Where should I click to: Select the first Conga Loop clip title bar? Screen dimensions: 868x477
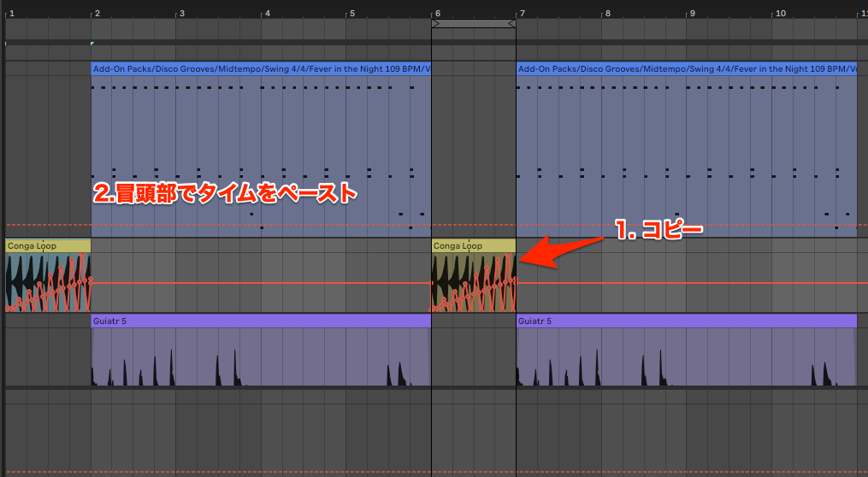tap(47, 246)
